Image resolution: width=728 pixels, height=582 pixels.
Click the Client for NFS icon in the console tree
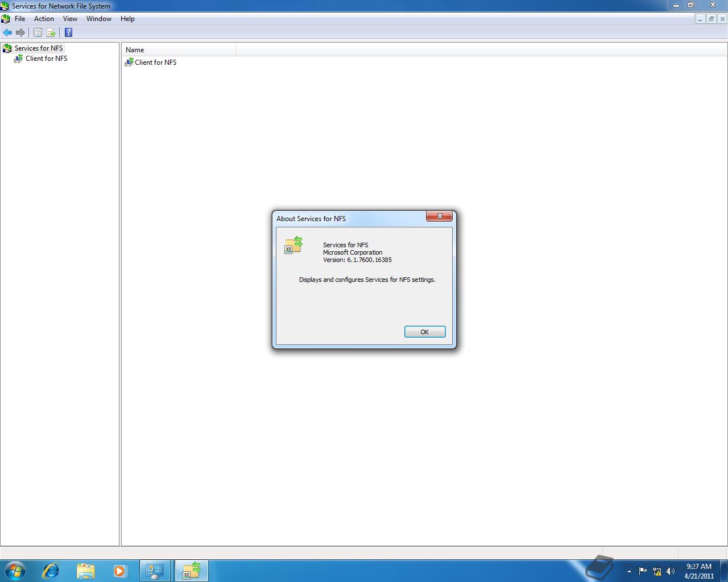tap(19, 59)
